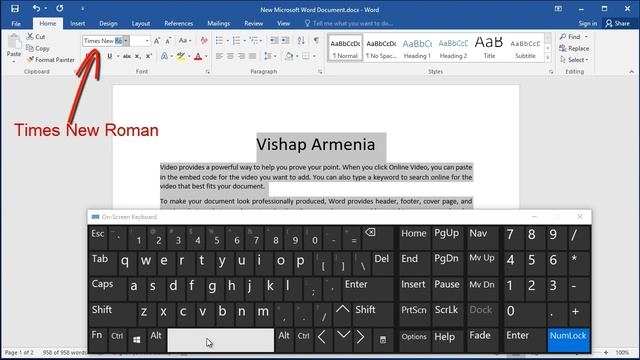Click in the font name input box

coord(103,40)
